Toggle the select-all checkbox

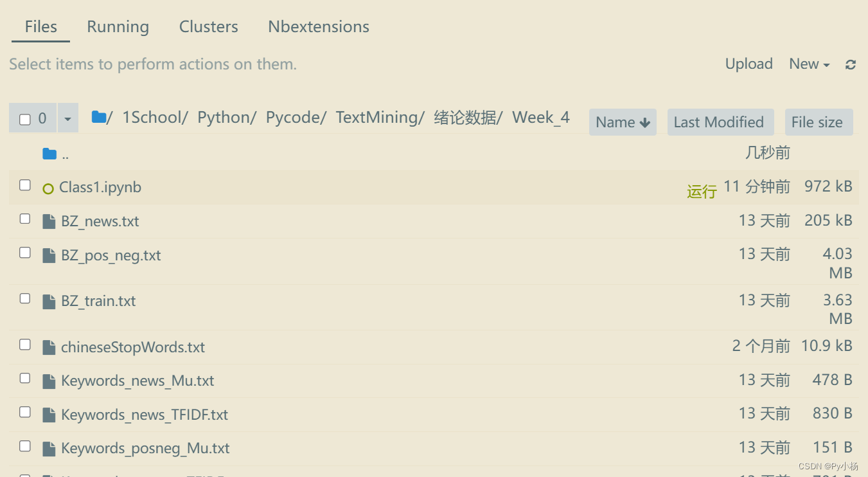tap(25, 119)
